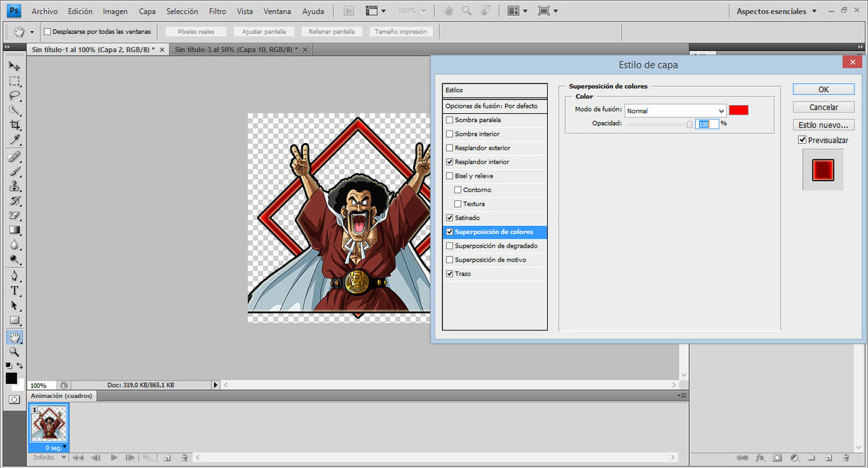The height and width of the screenshot is (468, 868).
Task: Select the Lasso tool
Action: [x=14, y=96]
